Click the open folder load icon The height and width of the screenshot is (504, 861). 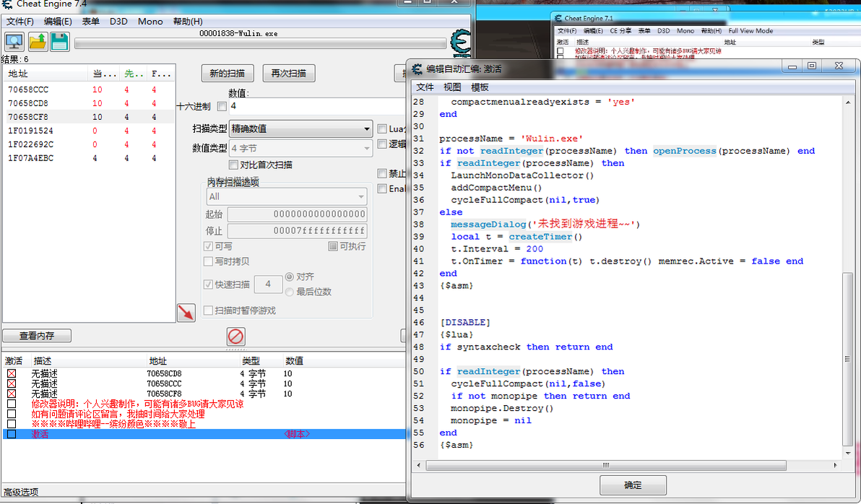pyautogui.click(x=38, y=42)
